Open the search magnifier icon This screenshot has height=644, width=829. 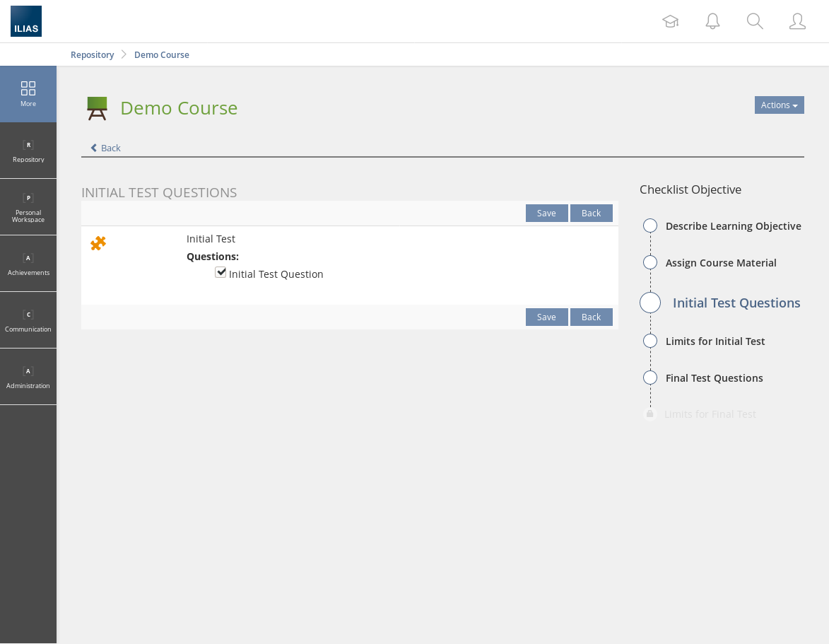(x=755, y=21)
